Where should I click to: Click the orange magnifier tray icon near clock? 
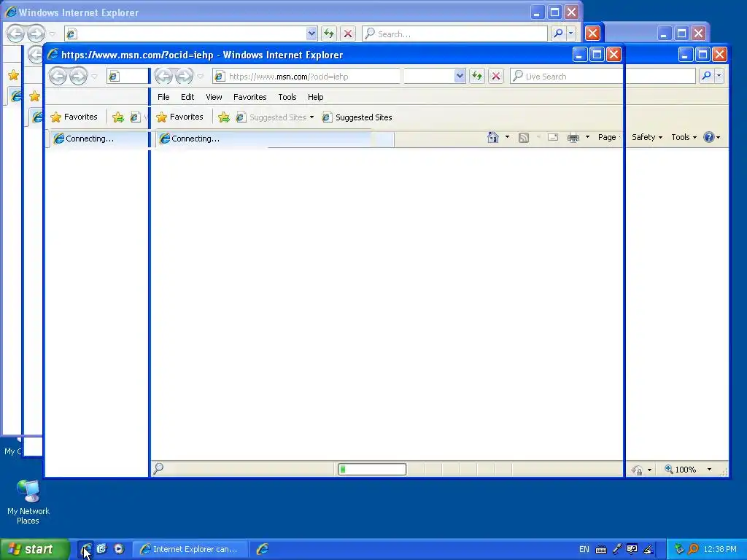click(693, 549)
